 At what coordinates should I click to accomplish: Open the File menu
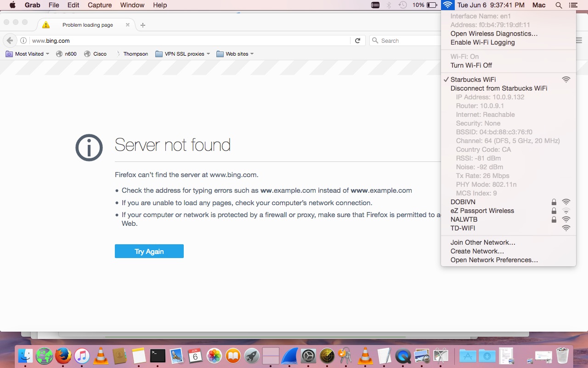point(54,5)
